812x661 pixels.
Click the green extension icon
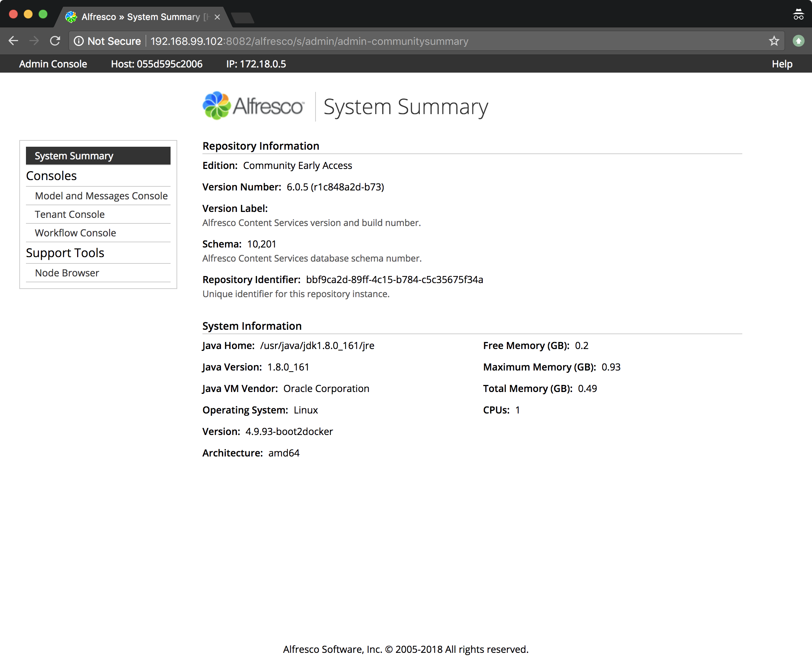798,41
